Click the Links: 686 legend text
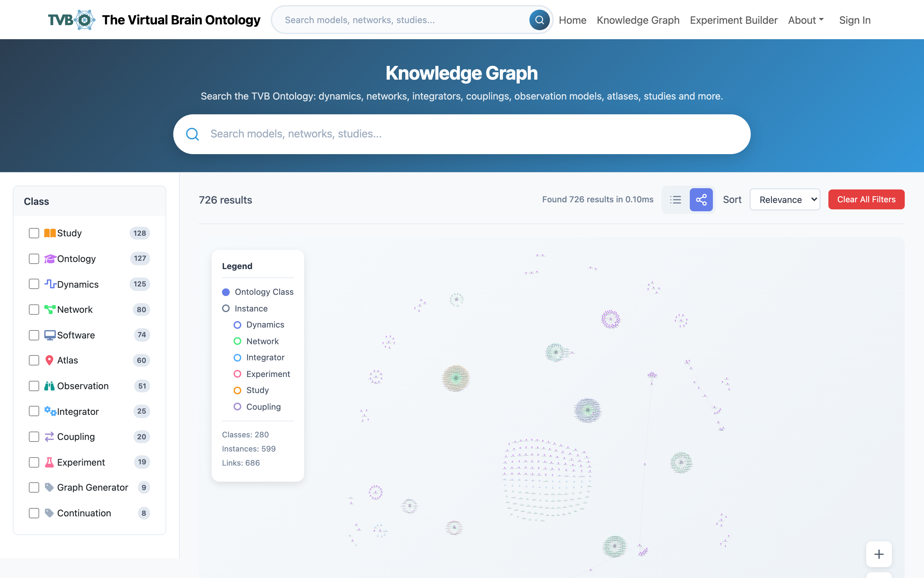This screenshot has width=924, height=578. 241,463
